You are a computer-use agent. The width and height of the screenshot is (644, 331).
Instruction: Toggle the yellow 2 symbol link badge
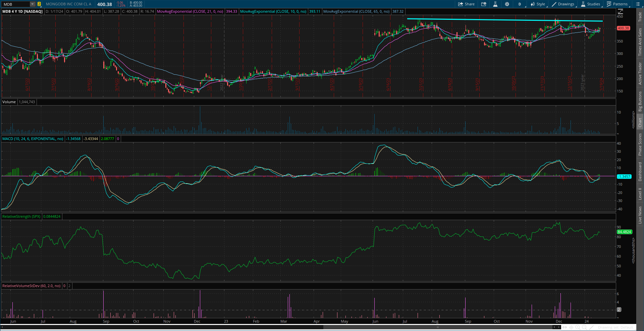[39, 4]
